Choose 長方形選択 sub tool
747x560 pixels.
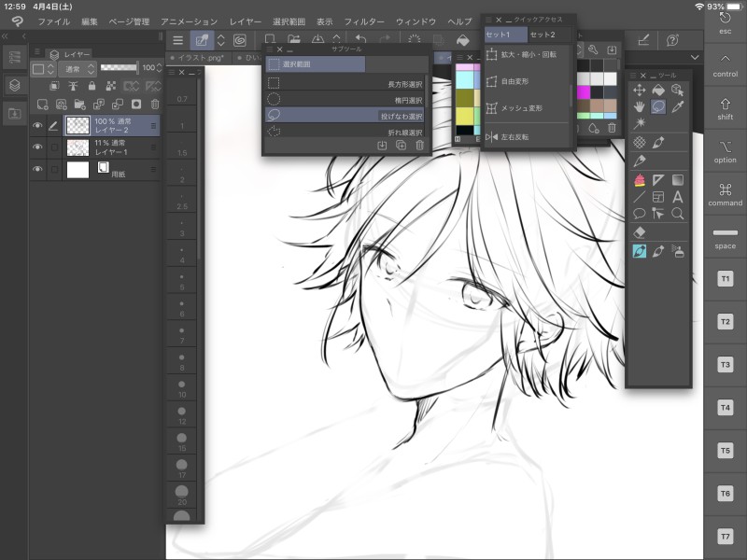coord(345,84)
